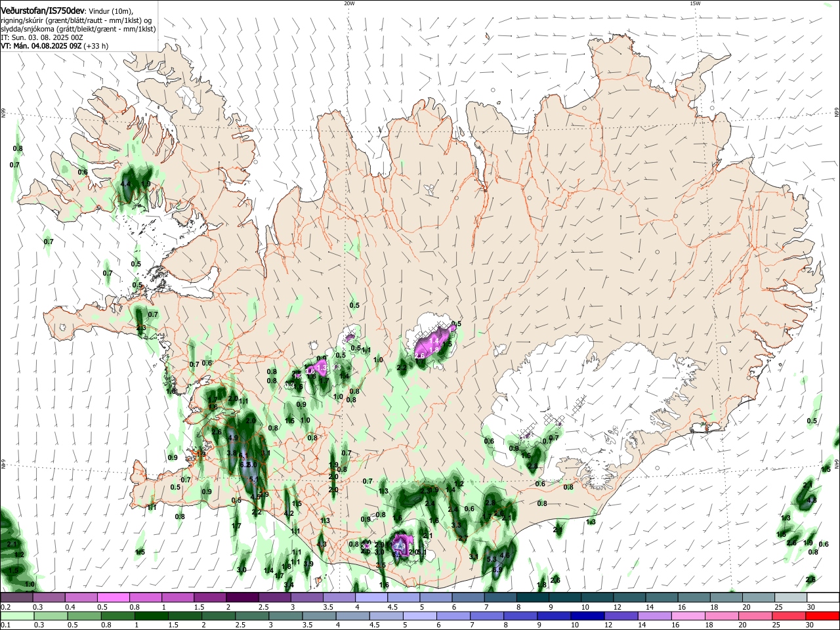Screen dimensions: 840x630
Task: Pick the red lower legend swatch after 30
Action: tap(822, 616)
